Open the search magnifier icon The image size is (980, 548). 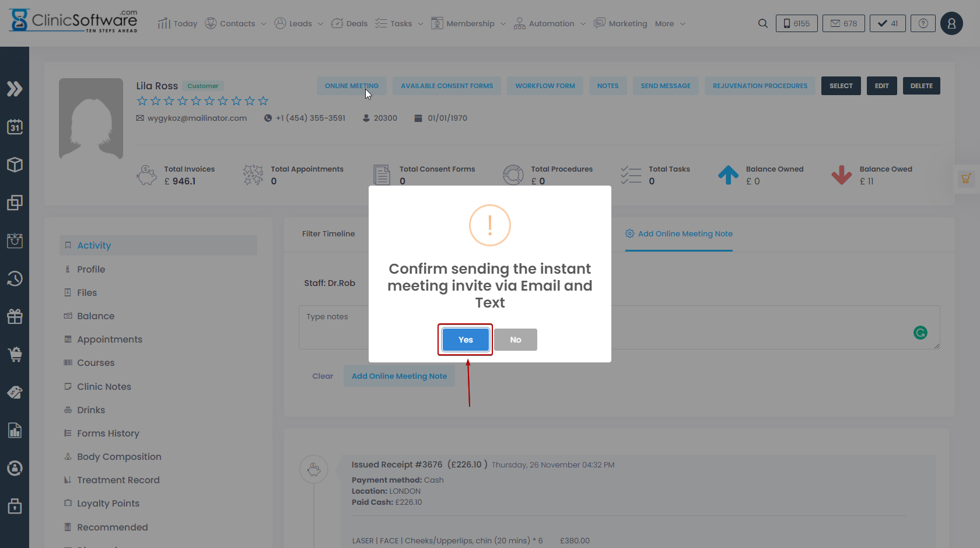click(x=762, y=23)
